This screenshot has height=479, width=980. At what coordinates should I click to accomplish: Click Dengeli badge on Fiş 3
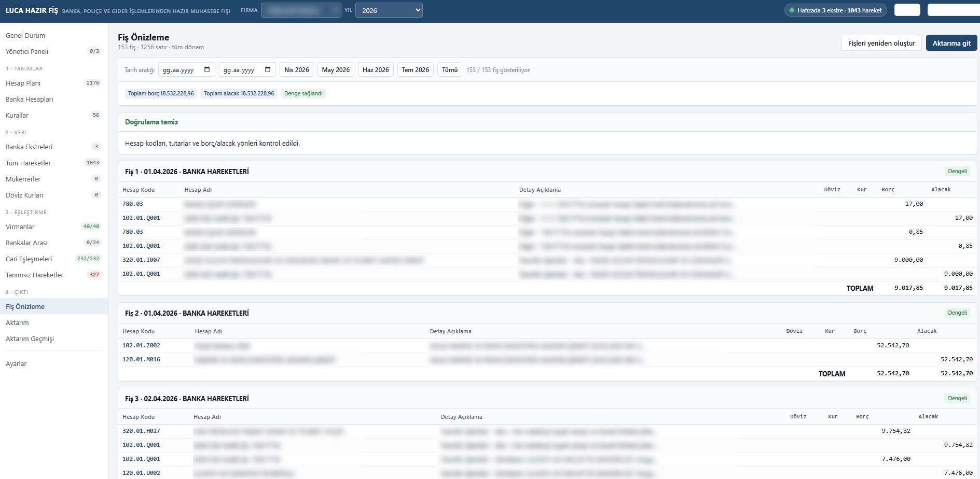click(957, 398)
